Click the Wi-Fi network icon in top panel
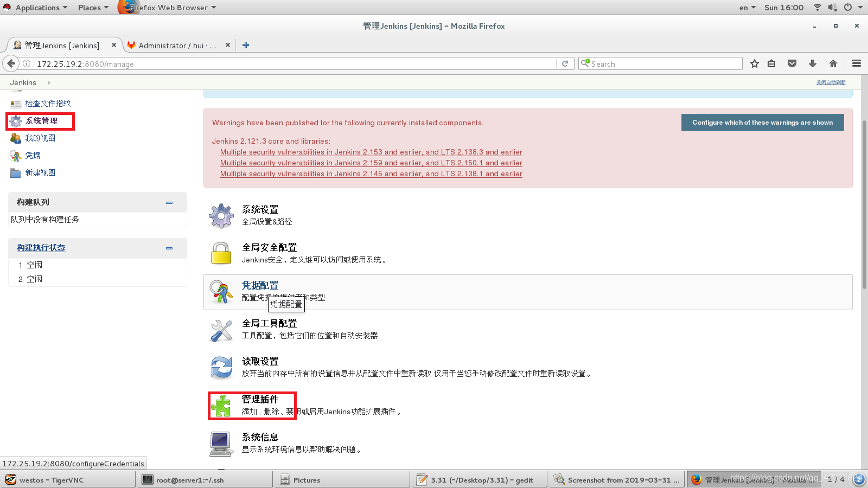 [x=817, y=8]
